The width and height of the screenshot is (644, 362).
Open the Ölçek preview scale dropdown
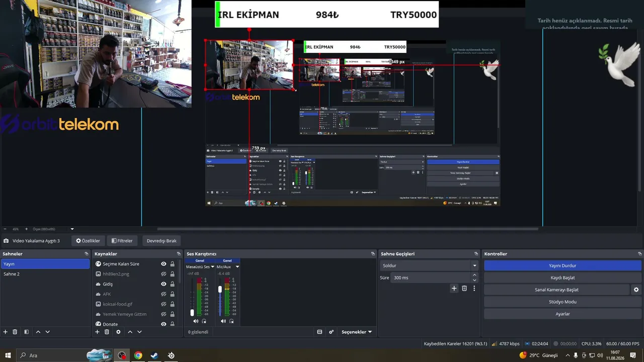pos(72,229)
